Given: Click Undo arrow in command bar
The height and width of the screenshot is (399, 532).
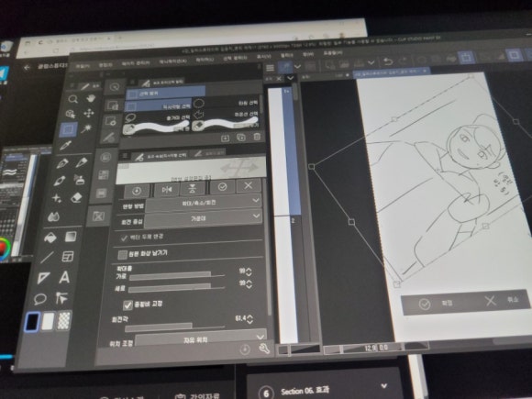Looking at the screenshot, I should (387, 61).
